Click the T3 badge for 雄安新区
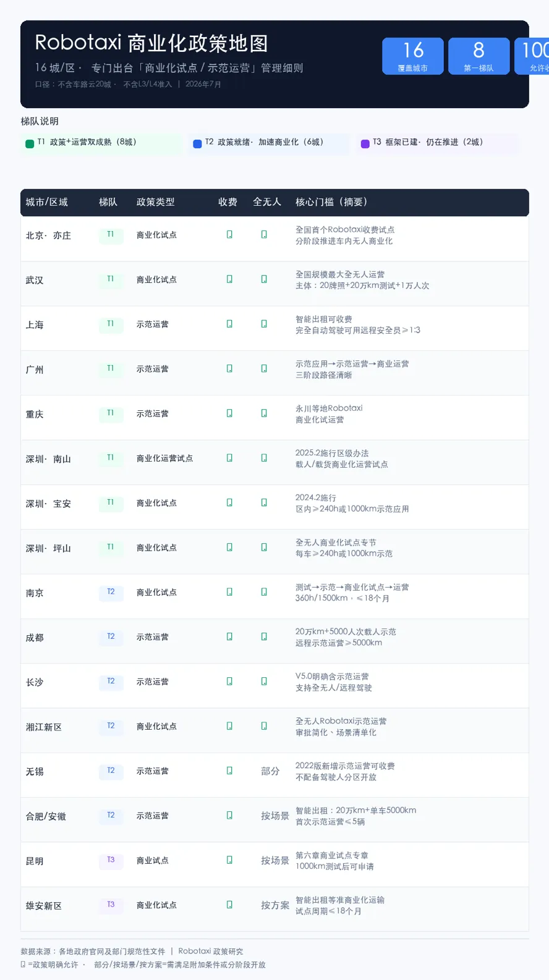Viewport: 549px width, 980px height. [111, 905]
